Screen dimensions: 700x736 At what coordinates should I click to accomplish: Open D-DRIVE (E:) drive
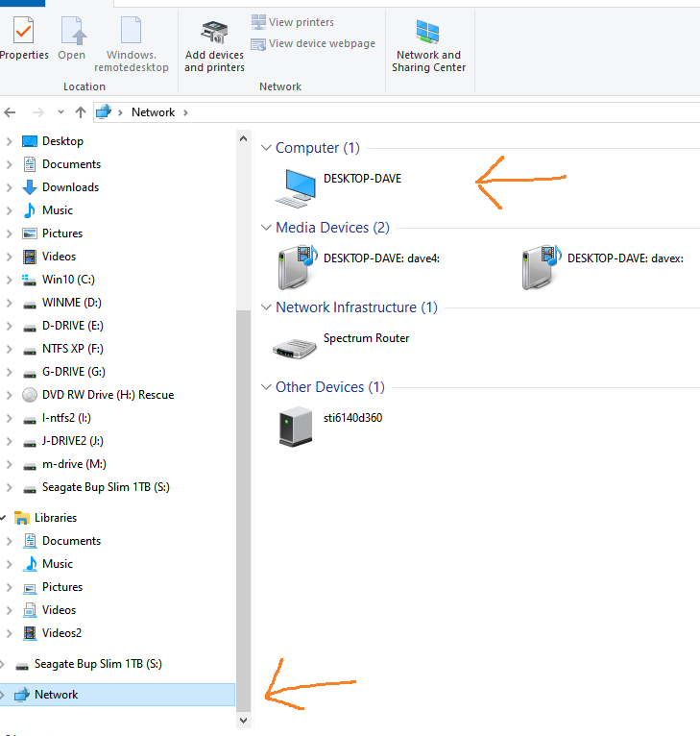pos(72,326)
